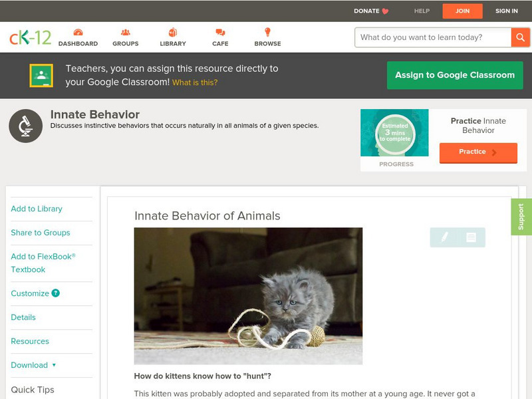Click the Download dropdown arrow

54,365
